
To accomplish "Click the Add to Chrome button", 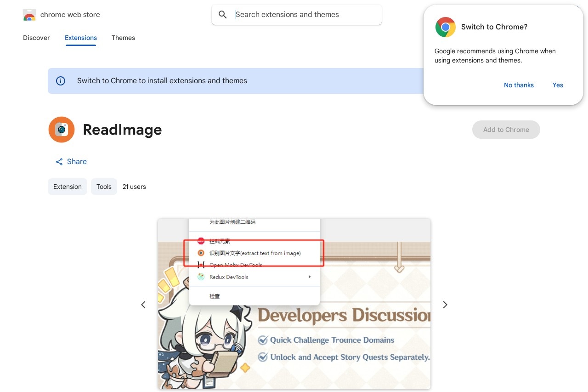I will point(506,130).
